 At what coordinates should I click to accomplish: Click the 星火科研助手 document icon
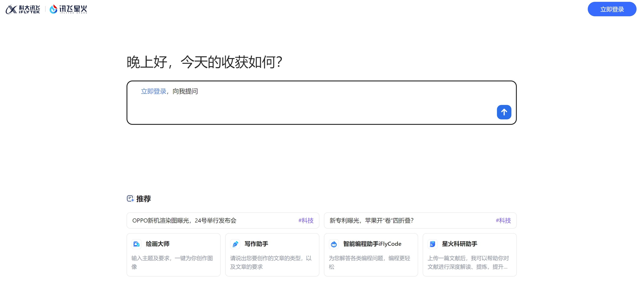[x=432, y=244]
